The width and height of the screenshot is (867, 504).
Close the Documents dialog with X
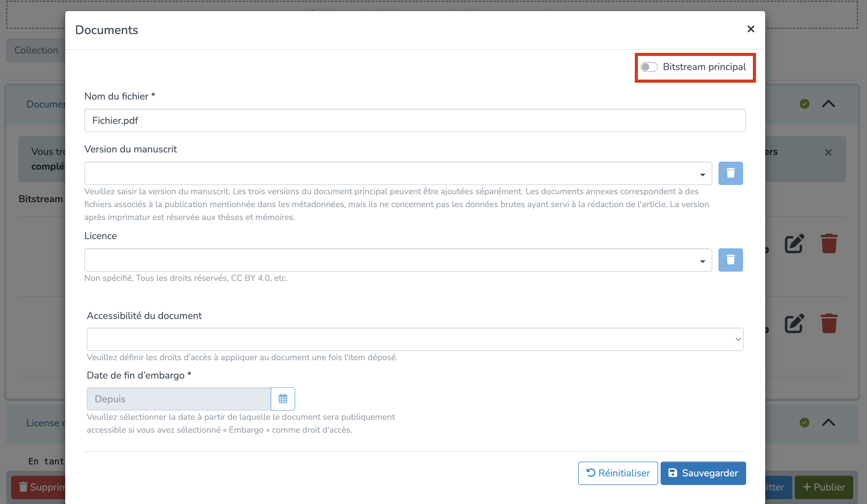coord(750,29)
